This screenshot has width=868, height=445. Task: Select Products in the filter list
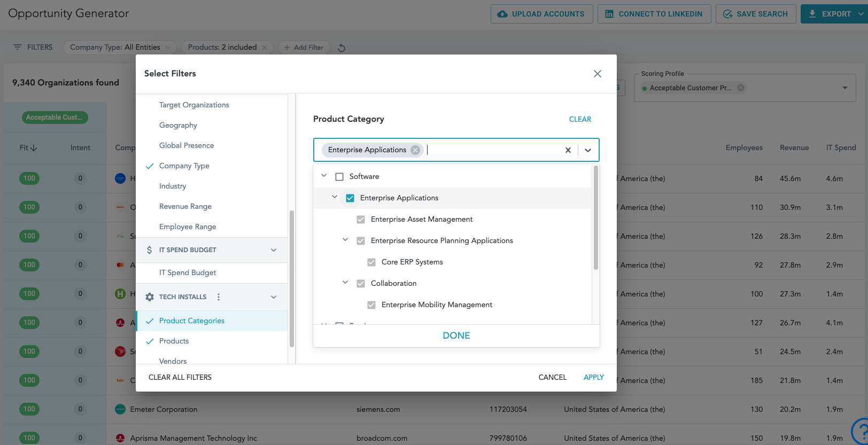(x=174, y=341)
